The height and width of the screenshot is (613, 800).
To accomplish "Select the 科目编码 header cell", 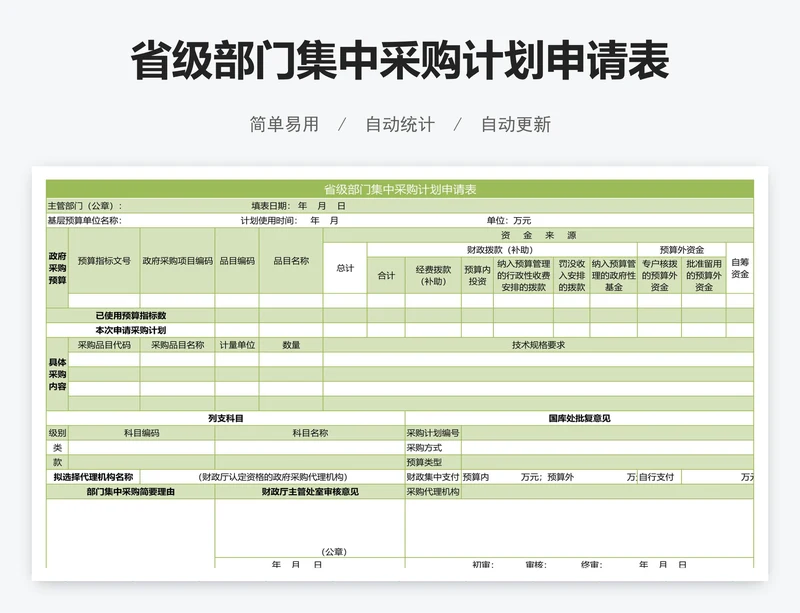I will point(142,433).
